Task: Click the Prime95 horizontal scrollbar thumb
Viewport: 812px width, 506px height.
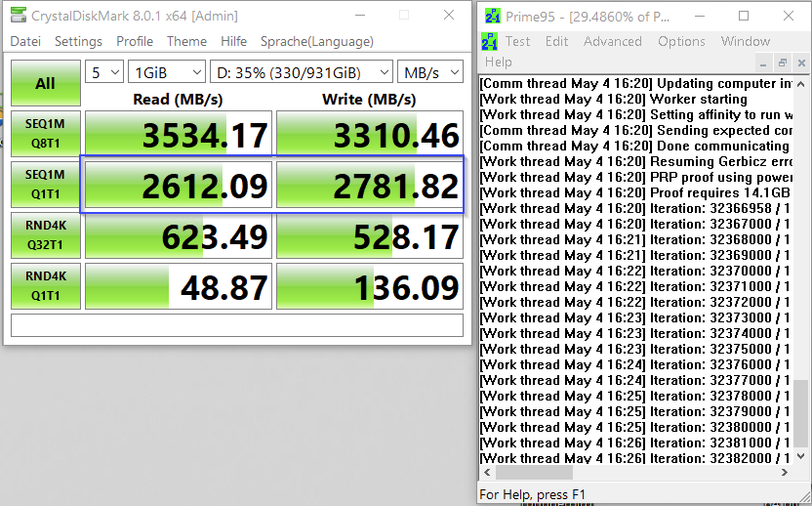Action: [x=534, y=473]
